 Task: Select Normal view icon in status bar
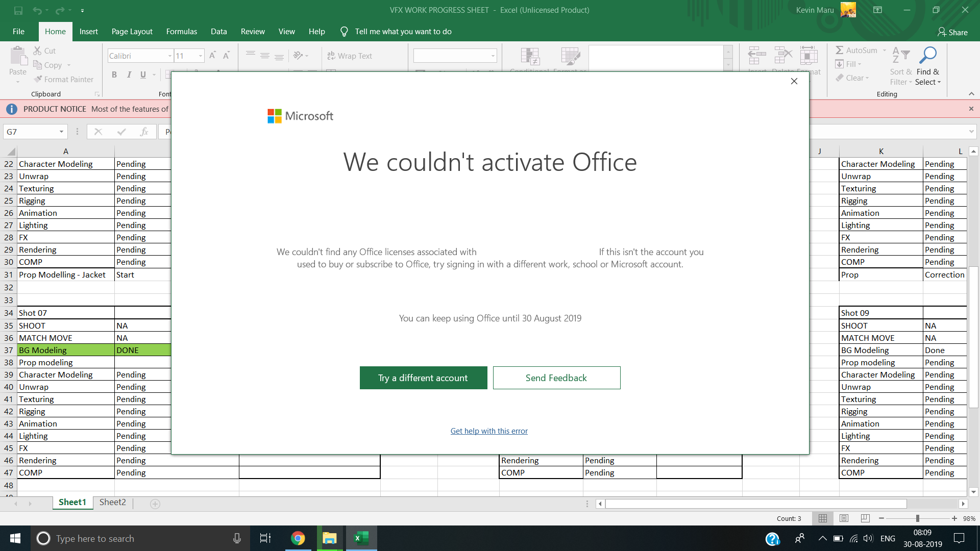point(823,518)
